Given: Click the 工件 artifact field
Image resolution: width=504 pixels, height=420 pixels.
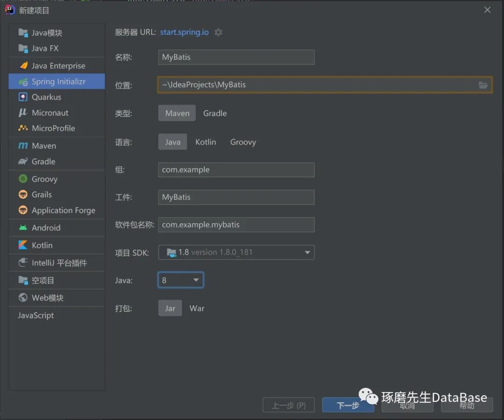Looking at the screenshot, I should [236, 197].
